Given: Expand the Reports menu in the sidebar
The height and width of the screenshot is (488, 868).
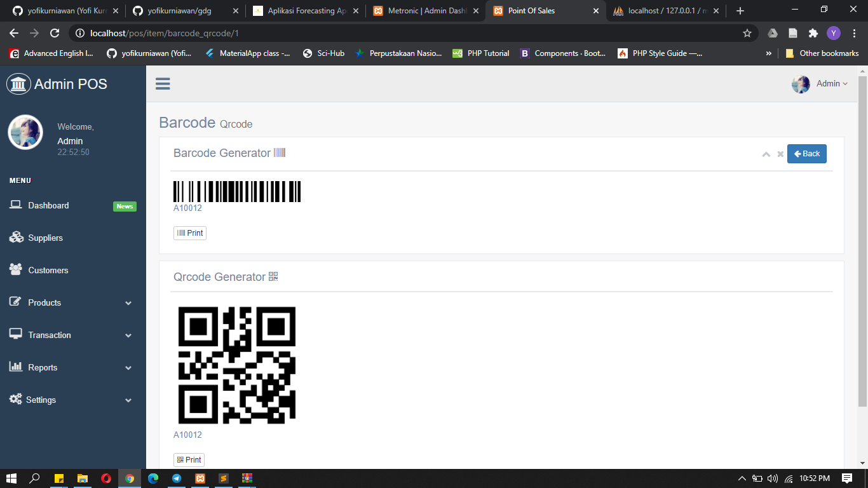Looking at the screenshot, I should click(128, 367).
